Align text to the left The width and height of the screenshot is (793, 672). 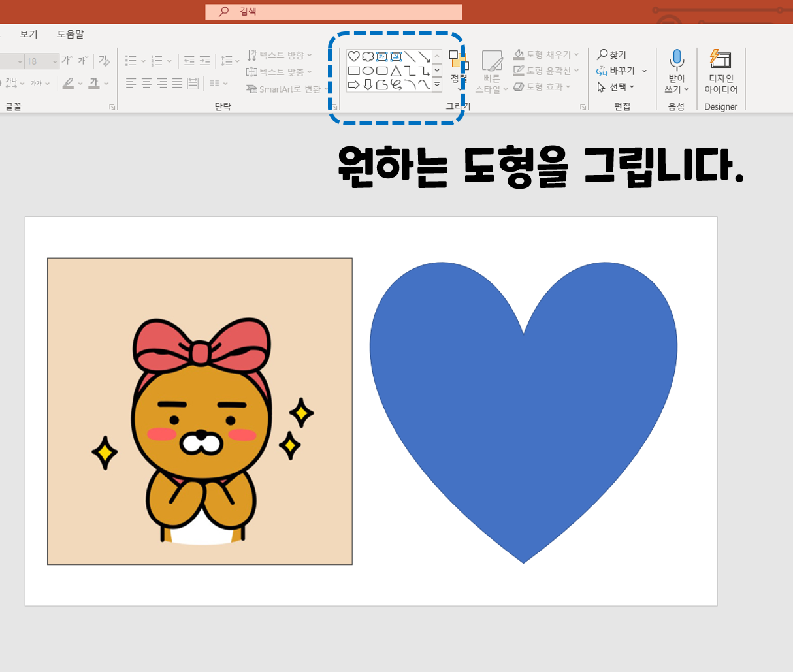click(131, 83)
